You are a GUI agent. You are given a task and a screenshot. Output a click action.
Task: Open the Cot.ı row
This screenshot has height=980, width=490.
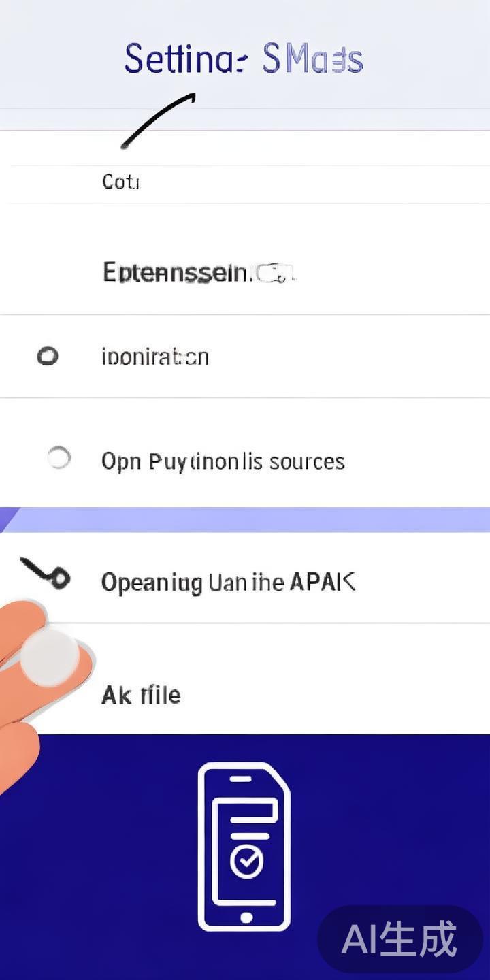tap(121, 182)
